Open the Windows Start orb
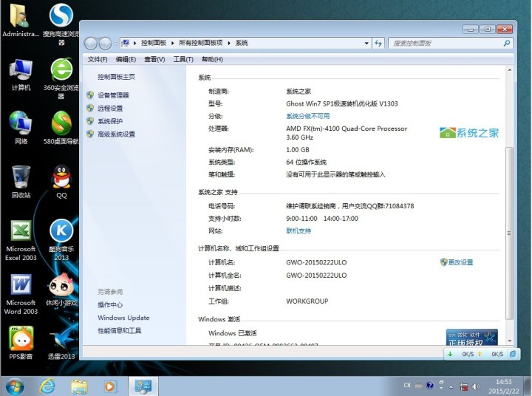This screenshot has height=396, width=532. (15, 386)
